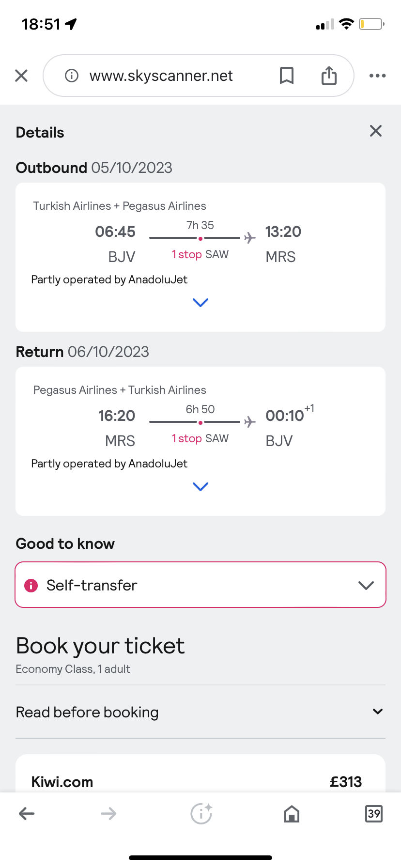This screenshot has height=868, width=401.
Task: Expand the outbound BJV to MRS flight details
Action: point(200,303)
